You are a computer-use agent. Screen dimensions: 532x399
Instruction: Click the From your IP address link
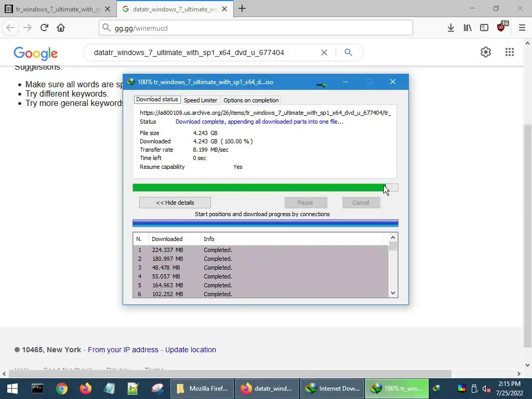pyautogui.click(x=123, y=350)
